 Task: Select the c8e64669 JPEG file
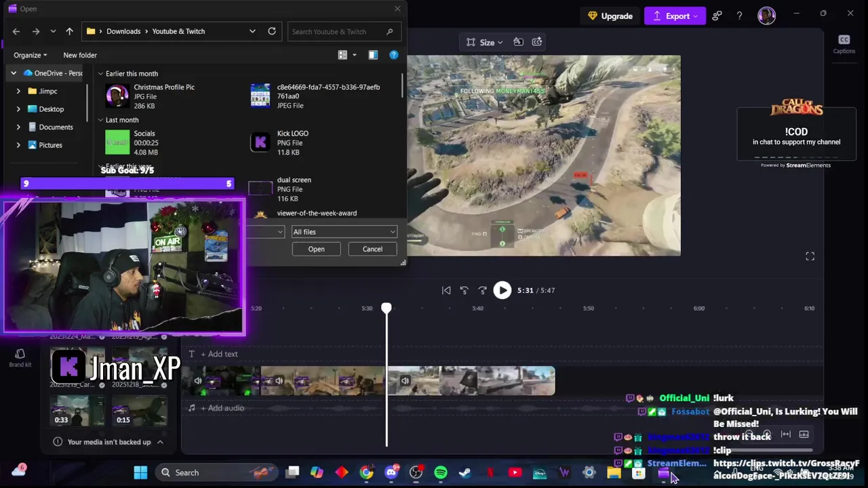318,96
